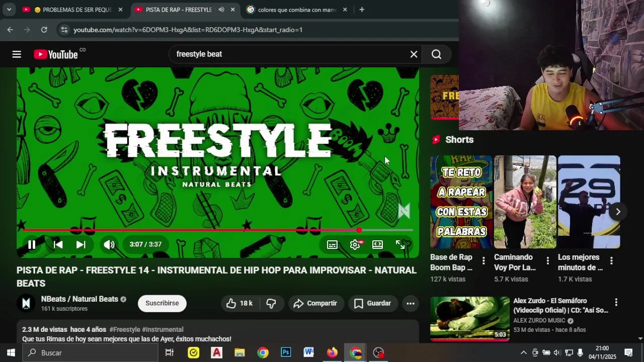This screenshot has height=362, width=644.
Task: Open the system volume tray icon
Action: click(x=557, y=352)
